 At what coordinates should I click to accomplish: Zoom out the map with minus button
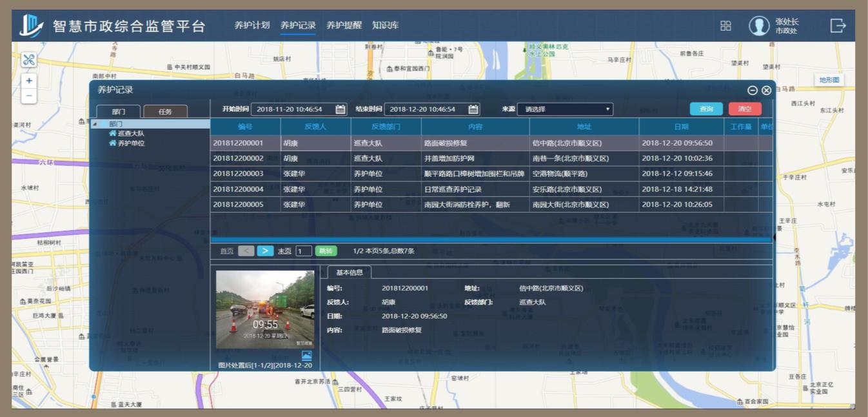29,96
